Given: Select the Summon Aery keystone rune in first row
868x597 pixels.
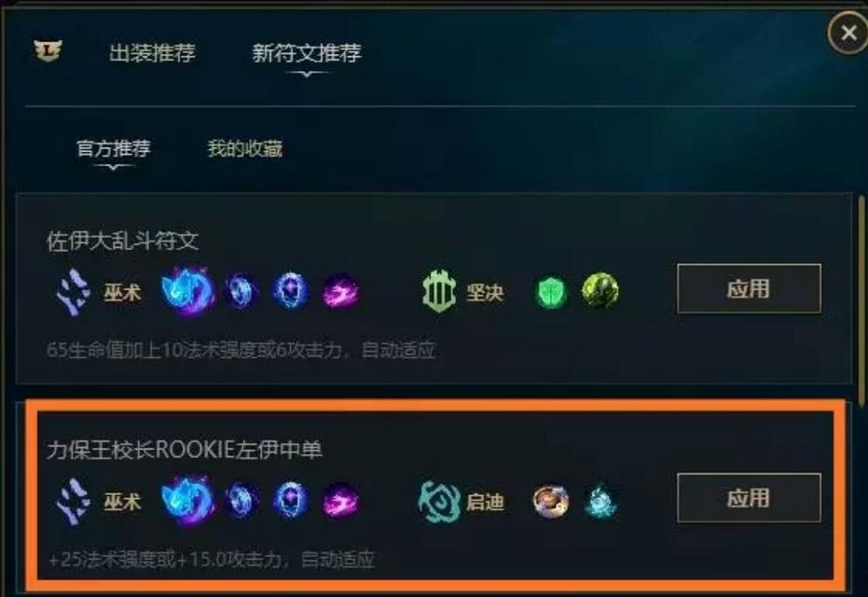Looking at the screenshot, I should 187,290.
